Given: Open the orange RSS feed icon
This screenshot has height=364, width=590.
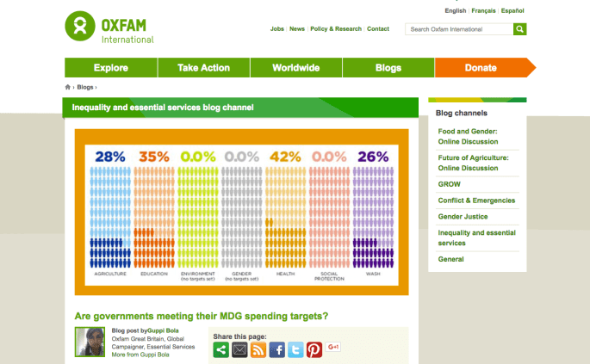Looking at the screenshot, I should [x=258, y=349].
